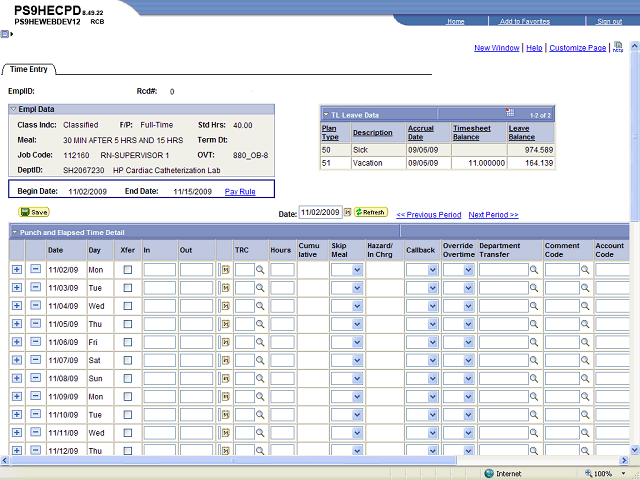Check Xfer box for 11/04/09 Wed
640x480 pixels.
(x=128, y=306)
